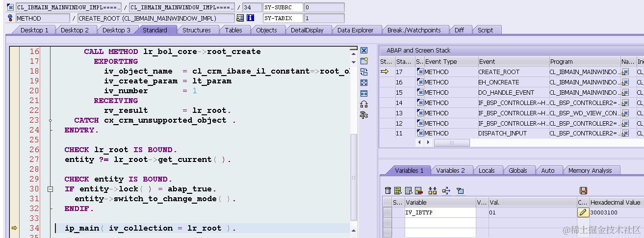Open the Memory Analysis tab
The height and width of the screenshot is (238, 644).
tap(590, 170)
